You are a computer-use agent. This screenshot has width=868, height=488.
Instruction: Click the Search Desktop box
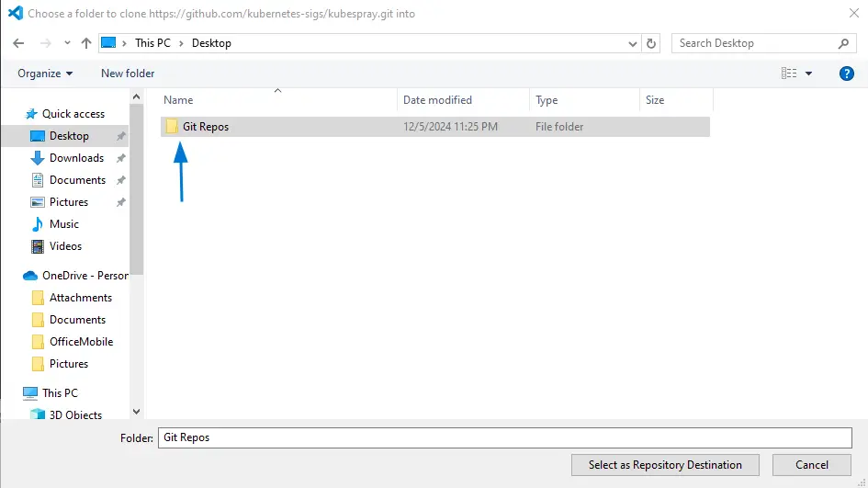(753, 43)
